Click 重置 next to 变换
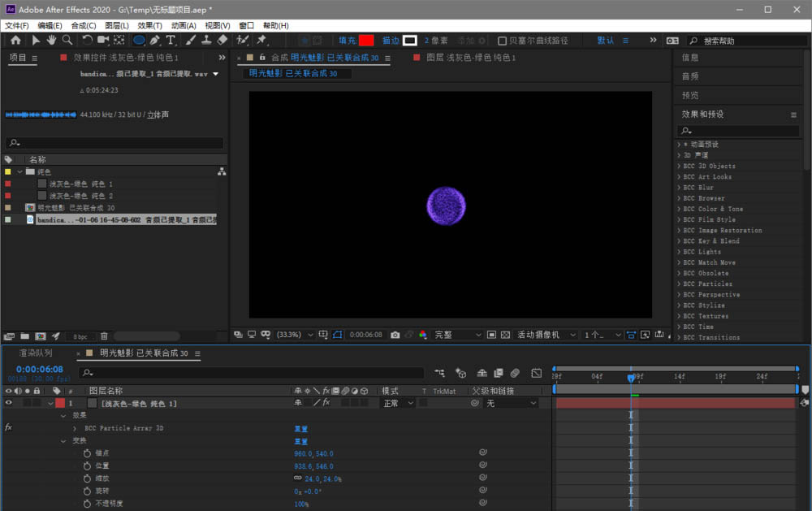This screenshot has height=511, width=812. tap(301, 442)
